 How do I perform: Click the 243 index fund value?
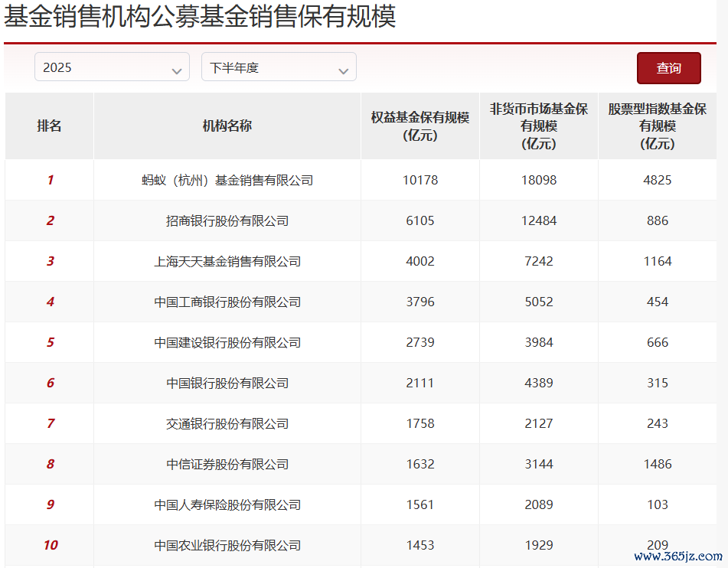pos(658,423)
